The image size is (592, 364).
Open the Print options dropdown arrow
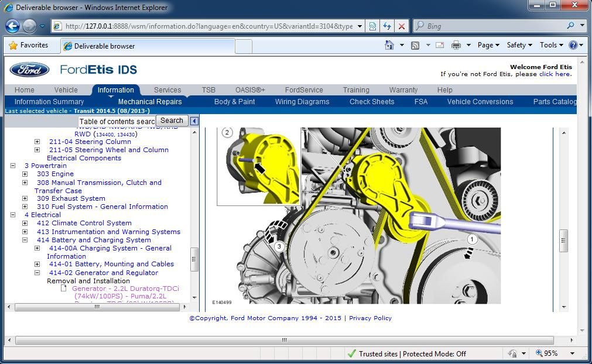click(468, 45)
